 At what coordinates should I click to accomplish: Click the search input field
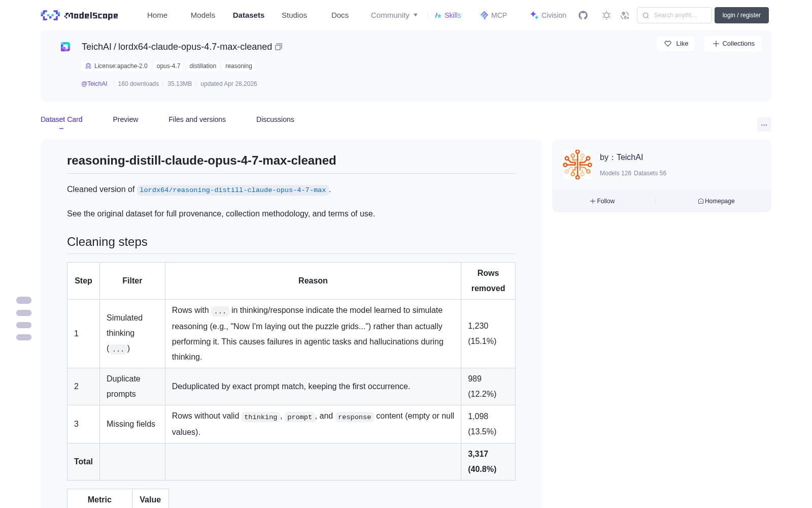click(674, 15)
